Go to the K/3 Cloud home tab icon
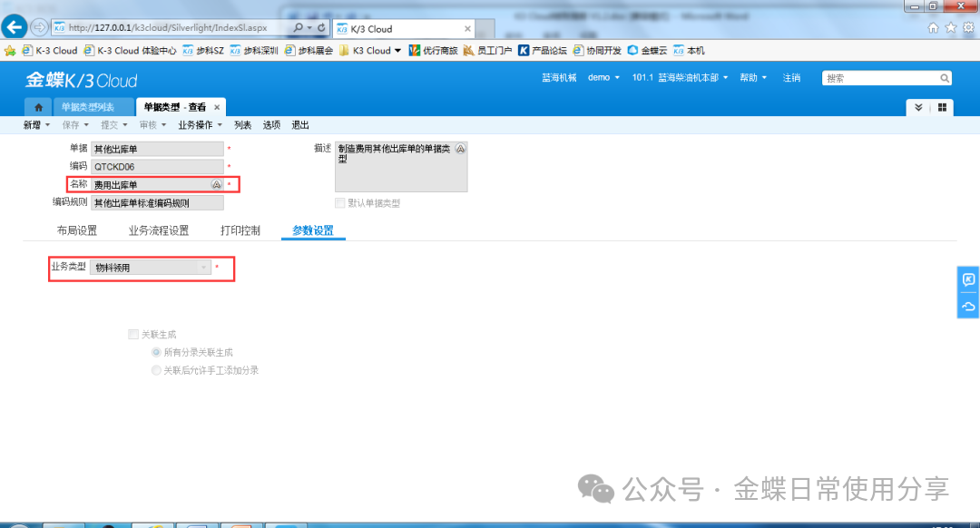 click(x=38, y=107)
